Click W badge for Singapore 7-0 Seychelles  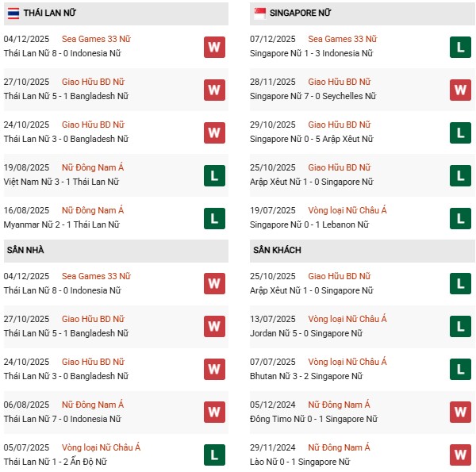point(460,90)
